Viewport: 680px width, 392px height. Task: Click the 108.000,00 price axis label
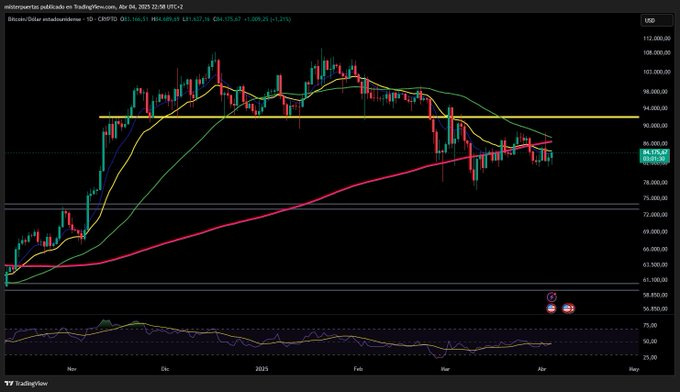click(x=656, y=53)
